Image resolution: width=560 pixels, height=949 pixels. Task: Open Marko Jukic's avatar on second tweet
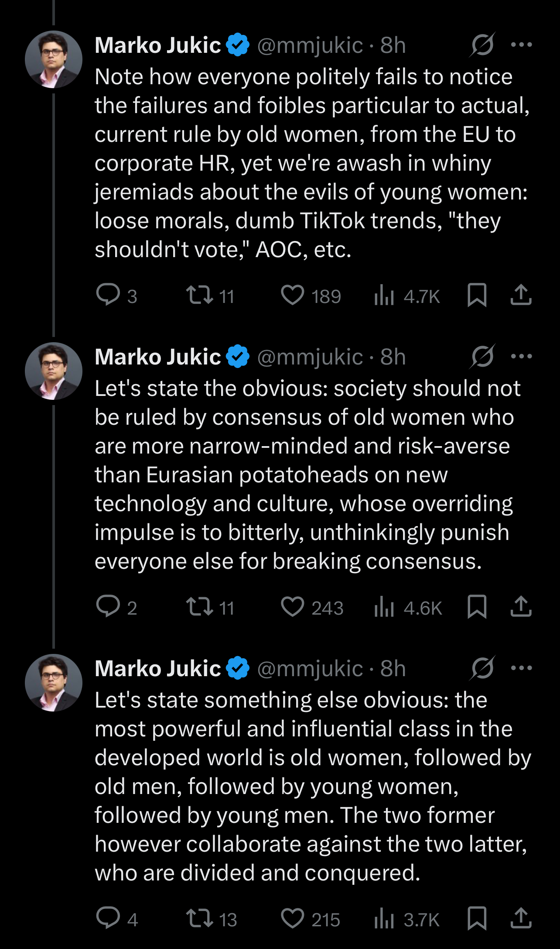[54, 371]
